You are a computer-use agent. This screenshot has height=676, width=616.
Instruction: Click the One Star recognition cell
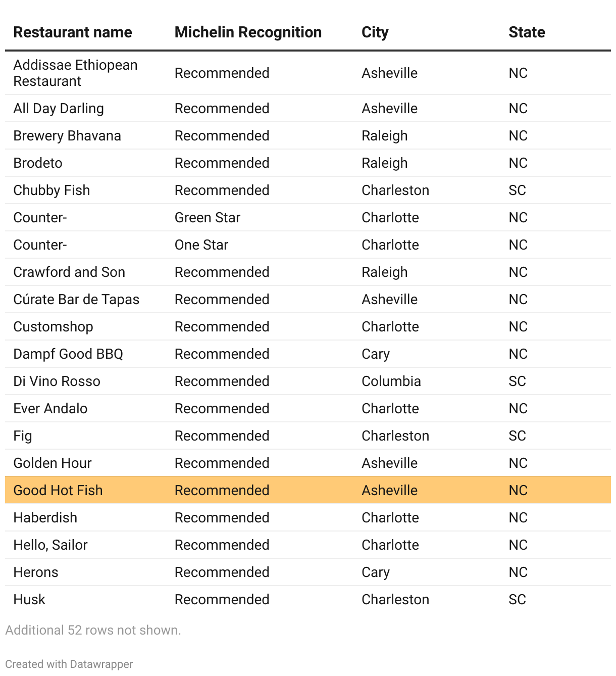pos(201,245)
